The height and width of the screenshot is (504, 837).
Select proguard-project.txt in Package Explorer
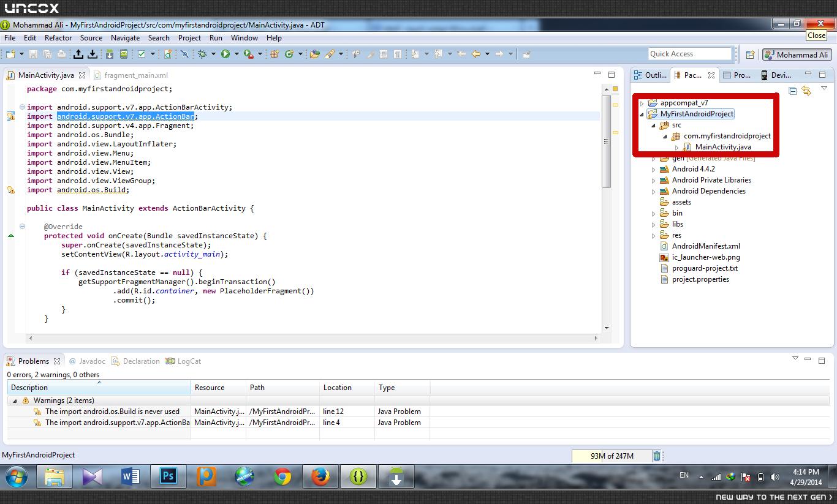click(705, 268)
